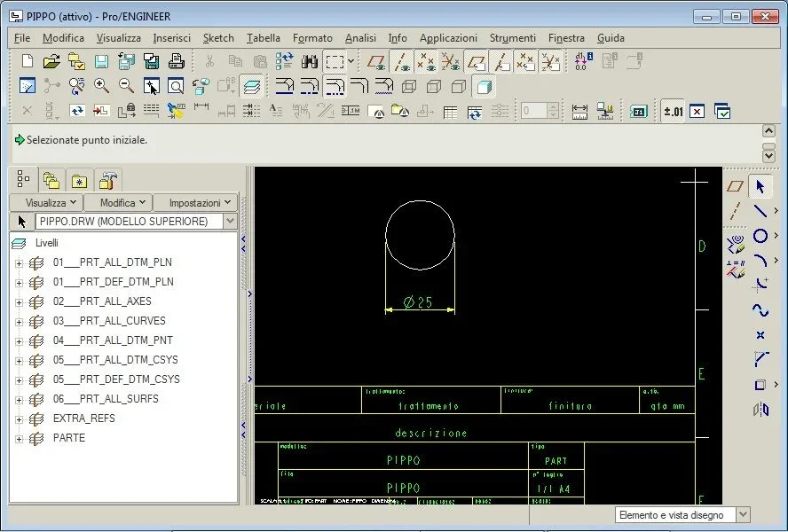This screenshot has width=788, height=532.
Task: Open the Tabella menu
Action: point(264,38)
